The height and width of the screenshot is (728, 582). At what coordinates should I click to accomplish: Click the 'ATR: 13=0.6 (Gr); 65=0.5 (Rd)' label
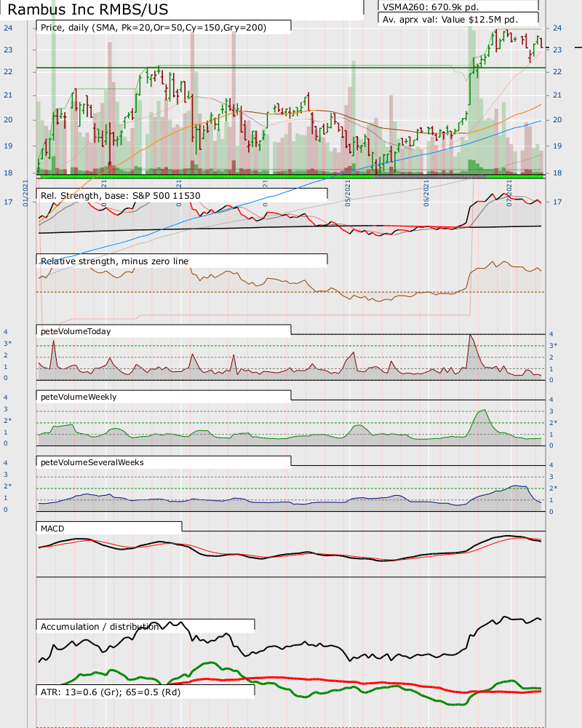point(111,692)
